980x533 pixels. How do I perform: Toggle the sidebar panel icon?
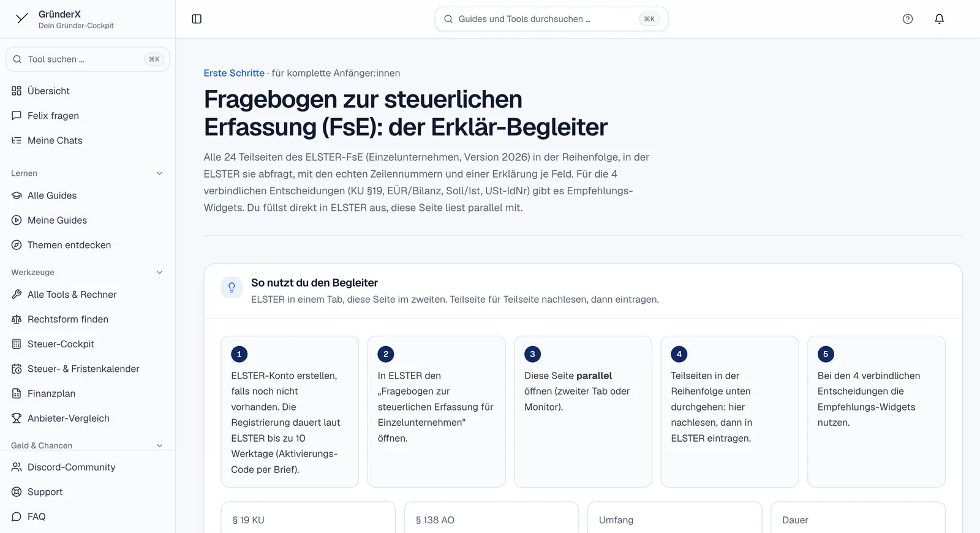[197, 19]
